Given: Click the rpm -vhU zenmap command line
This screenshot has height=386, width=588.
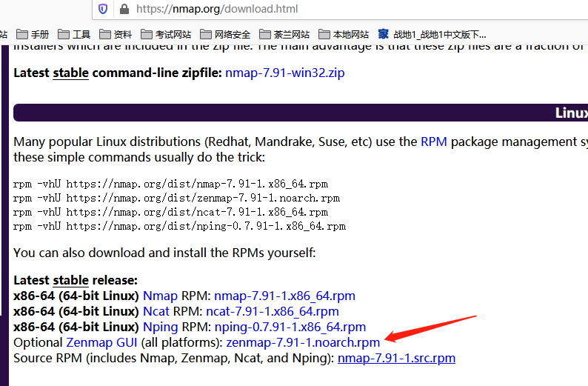Looking at the screenshot, I should point(177,198).
